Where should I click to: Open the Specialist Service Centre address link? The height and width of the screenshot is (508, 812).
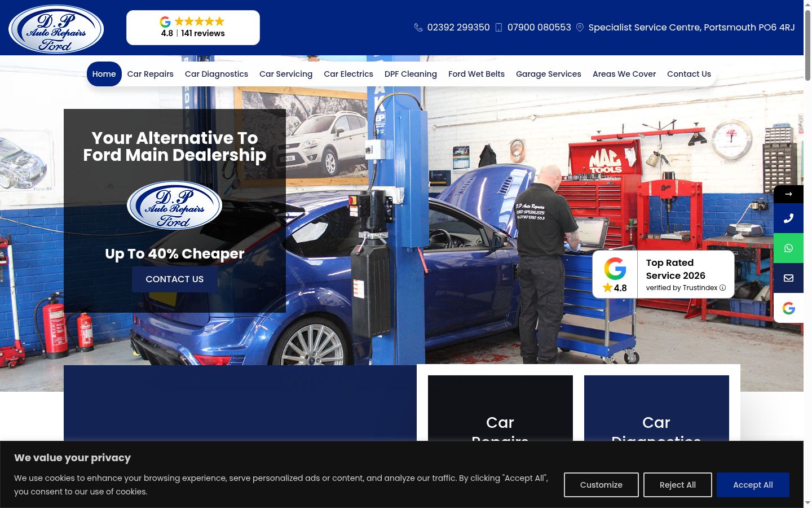[x=691, y=28]
